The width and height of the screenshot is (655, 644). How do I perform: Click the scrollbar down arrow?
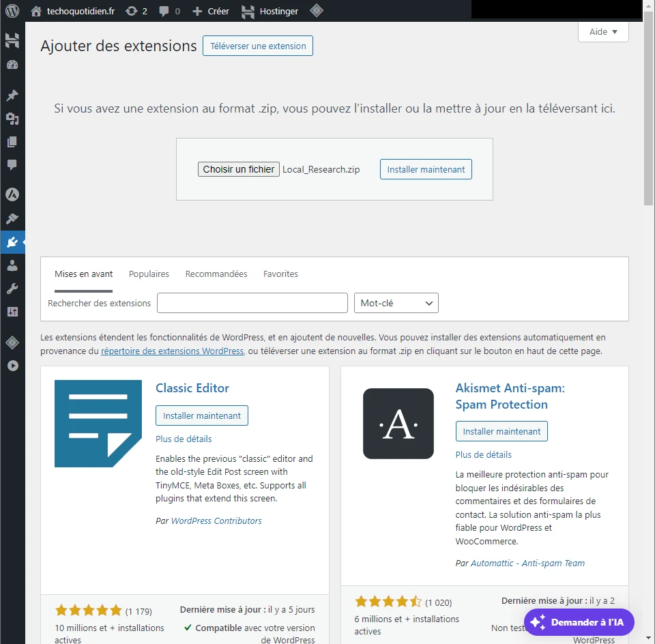coord(648,639)
